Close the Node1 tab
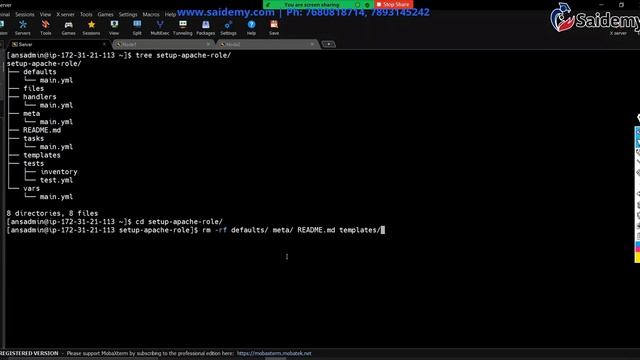Viewport: 640px width, 360px height. (208, 44)
